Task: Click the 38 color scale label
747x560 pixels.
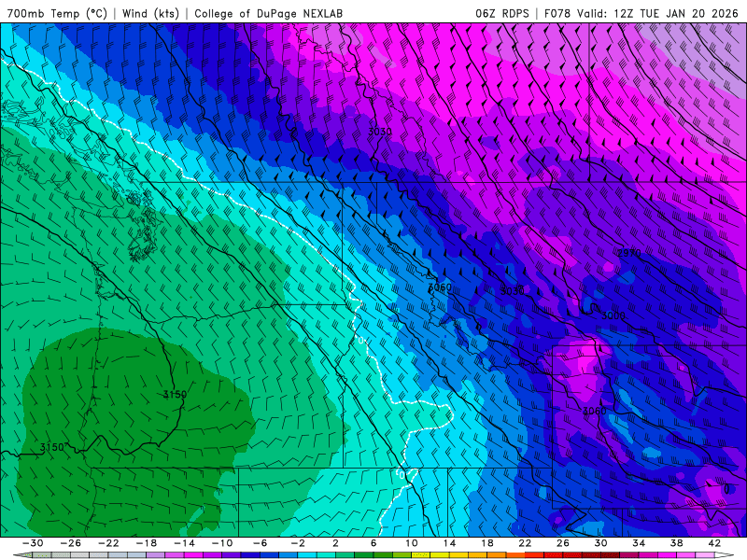Action: tap(676, 543)
